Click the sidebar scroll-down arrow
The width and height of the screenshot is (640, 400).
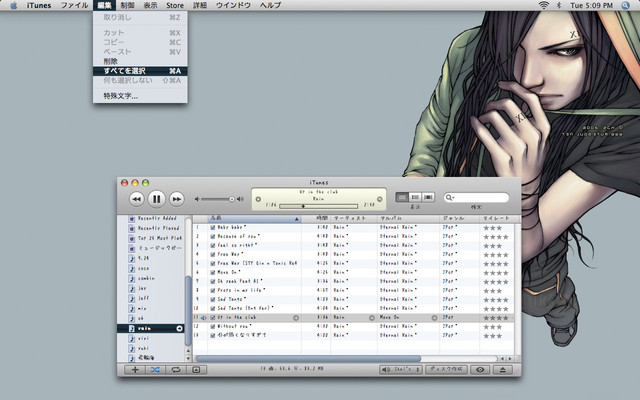pyautogui.click(x=188, y=358)
